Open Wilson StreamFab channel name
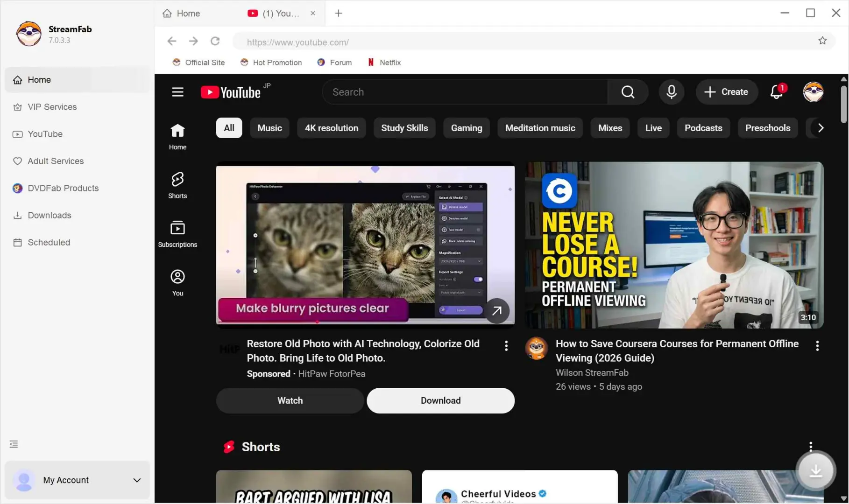The height and width of the screenshot is (504, 849). tap(592, 372)
